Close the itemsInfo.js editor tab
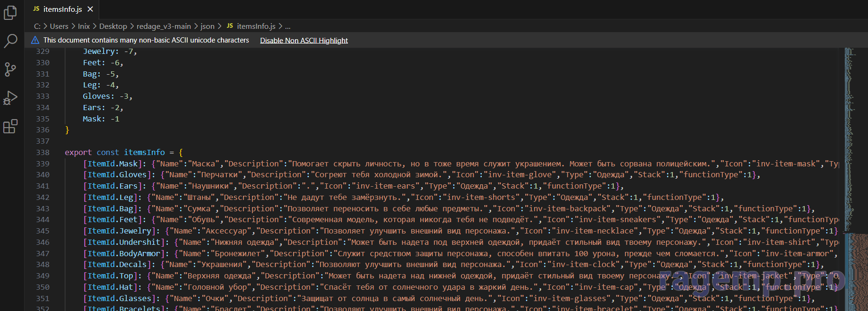This screenshot has width=868, height=311. [90, 9]
